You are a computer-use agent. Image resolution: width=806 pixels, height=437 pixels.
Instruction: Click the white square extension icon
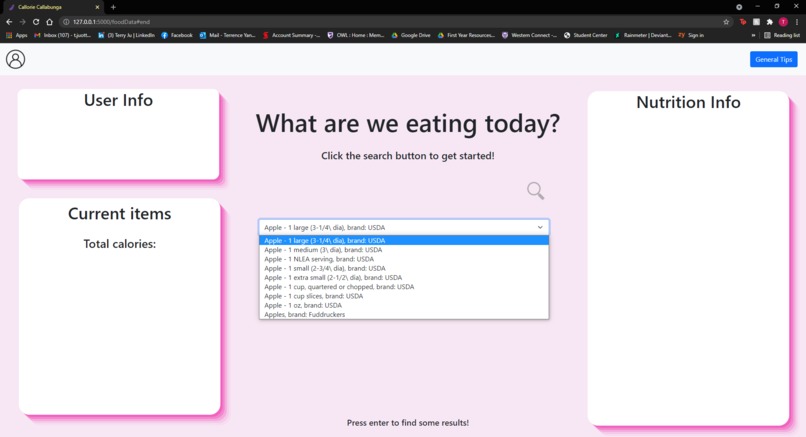click(x=756, y=22)
